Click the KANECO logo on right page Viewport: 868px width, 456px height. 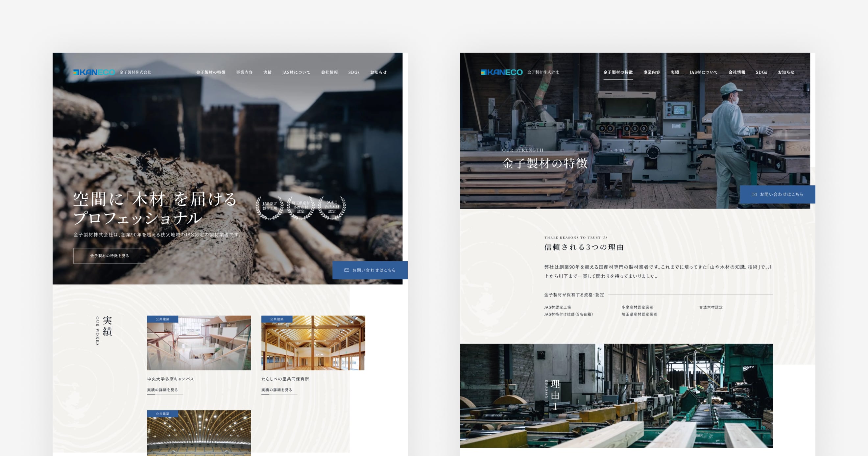(502, 72)
